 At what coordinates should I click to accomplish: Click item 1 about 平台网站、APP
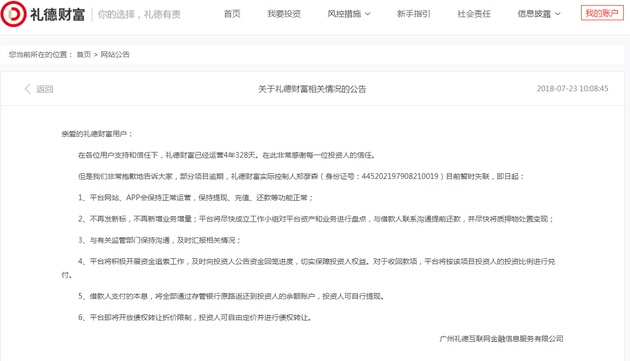195,198
